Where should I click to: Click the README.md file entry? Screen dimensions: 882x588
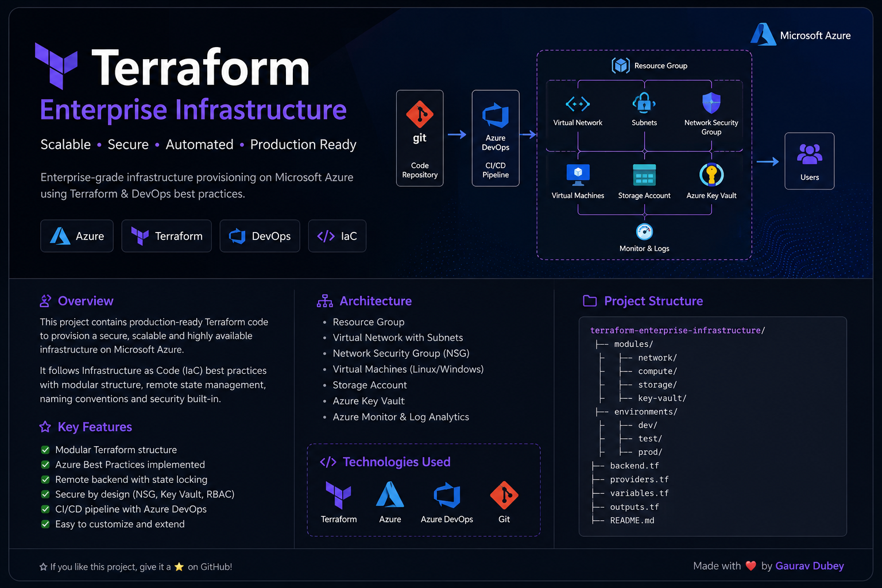click(632, 520)
